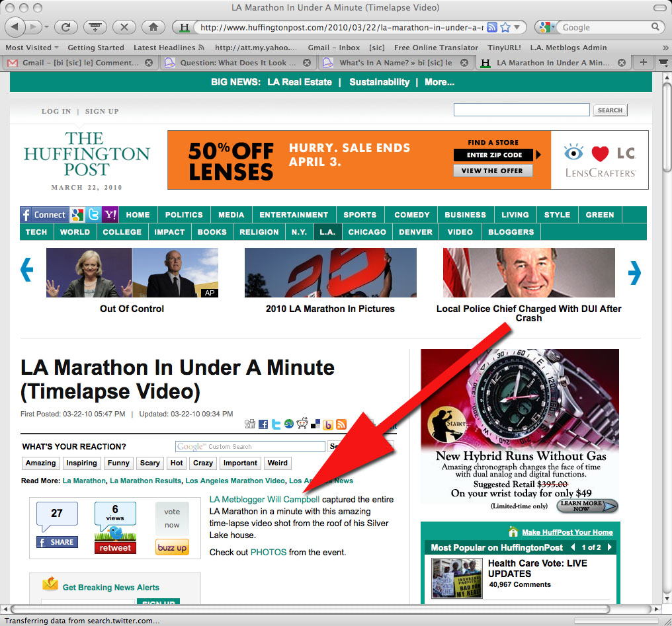Open a new tab with the plus button
The width and height of the screenshot is (672, 626).
644,63
